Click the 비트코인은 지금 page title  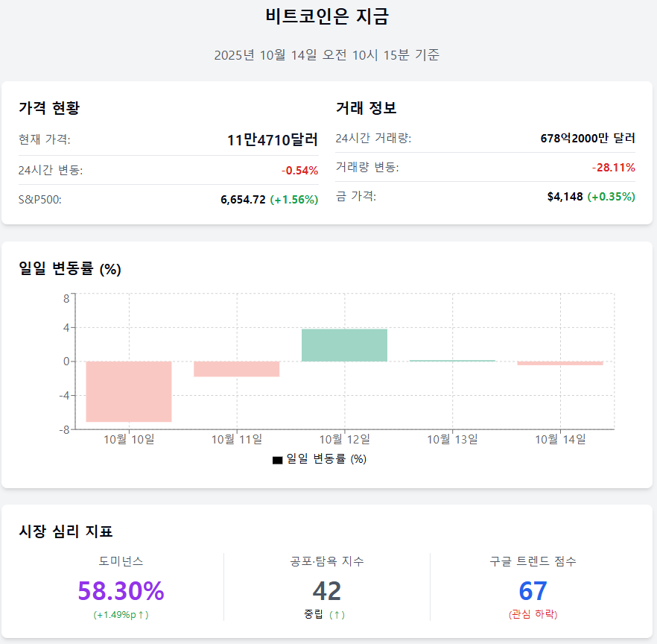click(x=327, y=16)
